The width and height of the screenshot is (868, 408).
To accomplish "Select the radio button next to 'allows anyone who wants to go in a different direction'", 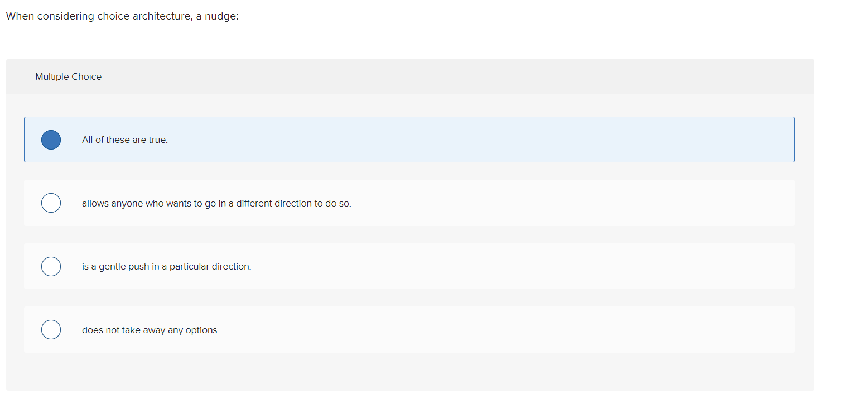I will click(51, 203).
